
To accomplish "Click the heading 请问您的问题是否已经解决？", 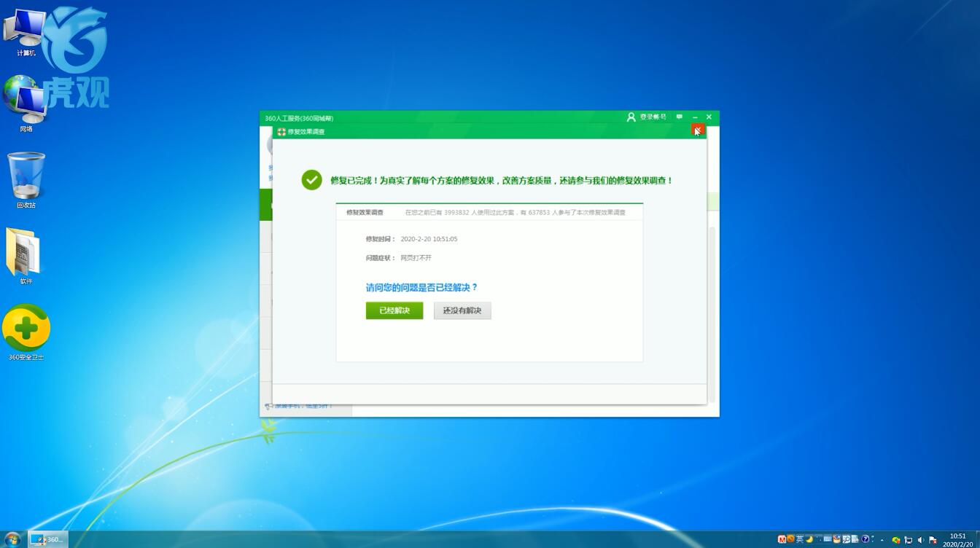I will [x=421, y=287].
